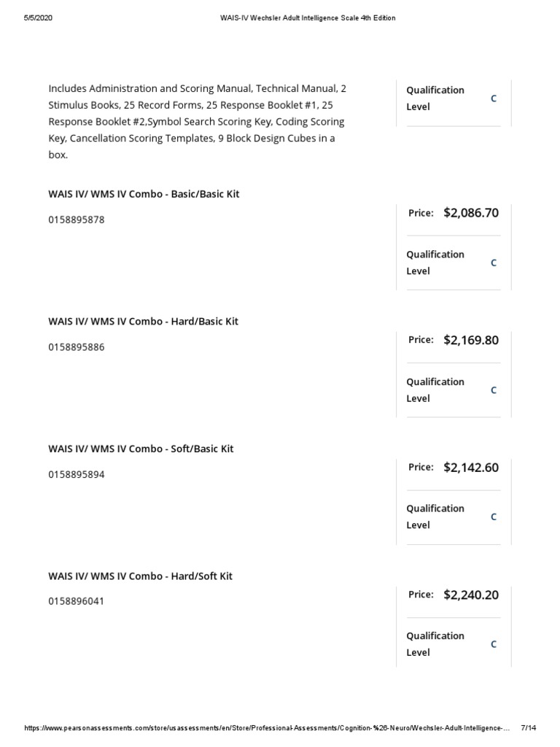Select item number 0158895886
Viewport: 560px width, 747px height.
click(77, 347)
